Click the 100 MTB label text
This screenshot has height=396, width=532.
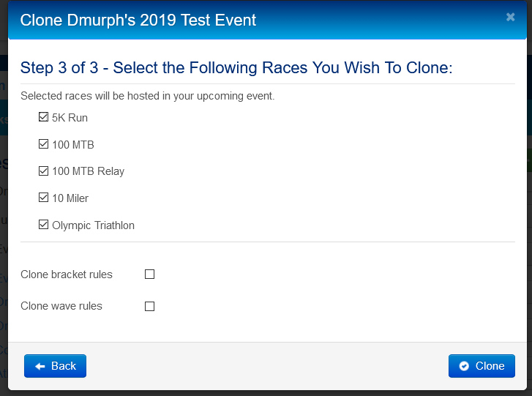[x=73, y=145]
